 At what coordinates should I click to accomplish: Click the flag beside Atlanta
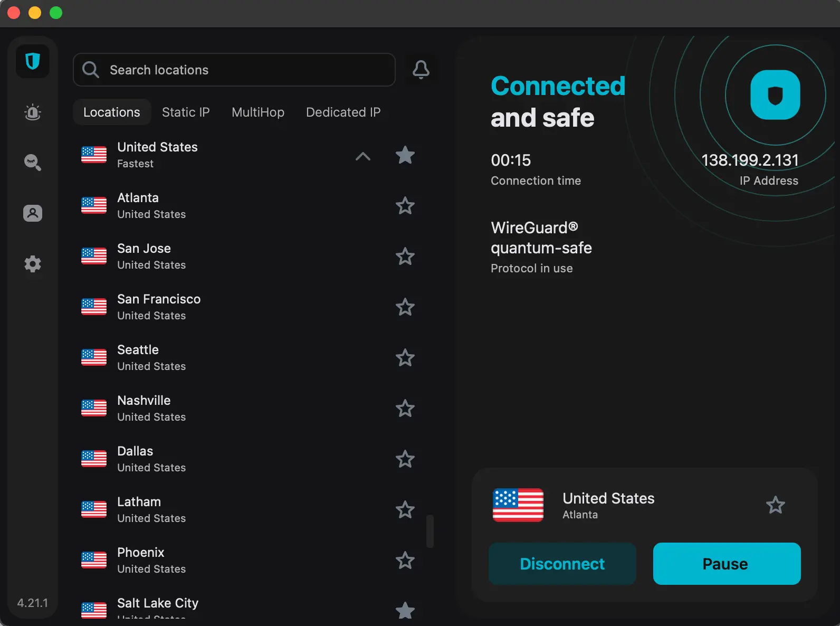94,205
